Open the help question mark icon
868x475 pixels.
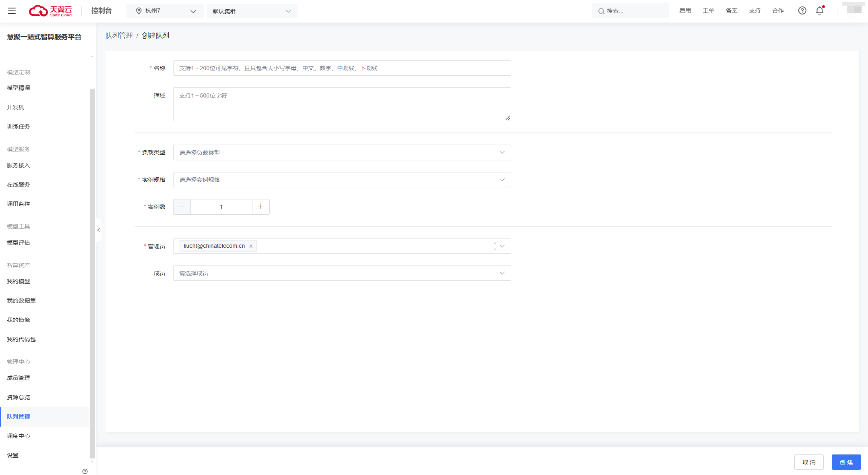[802, 10]
